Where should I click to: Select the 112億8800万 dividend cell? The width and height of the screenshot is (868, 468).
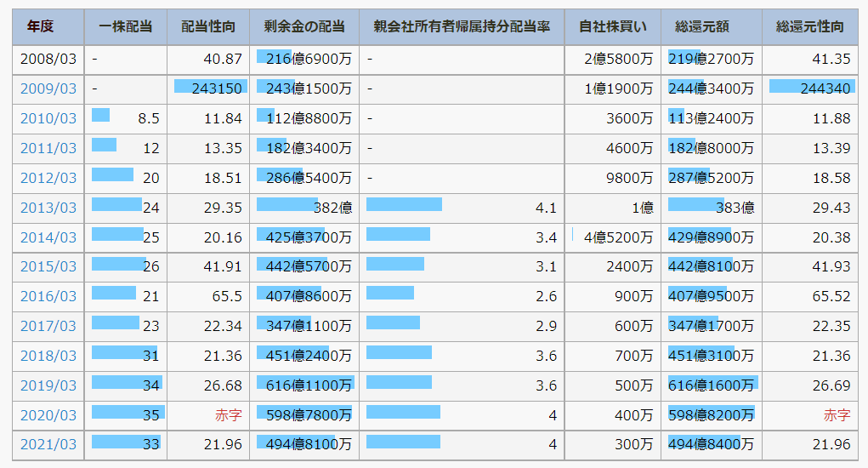pos(304,118)
